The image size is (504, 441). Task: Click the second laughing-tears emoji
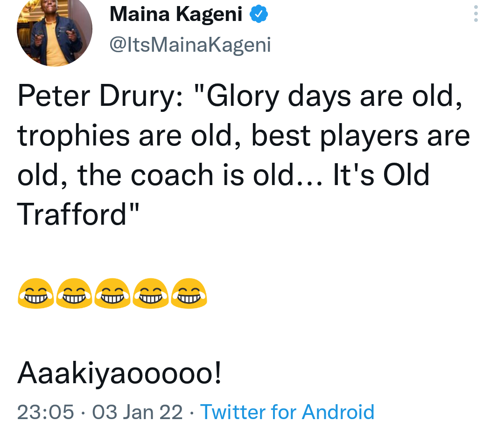click(74, 293)
